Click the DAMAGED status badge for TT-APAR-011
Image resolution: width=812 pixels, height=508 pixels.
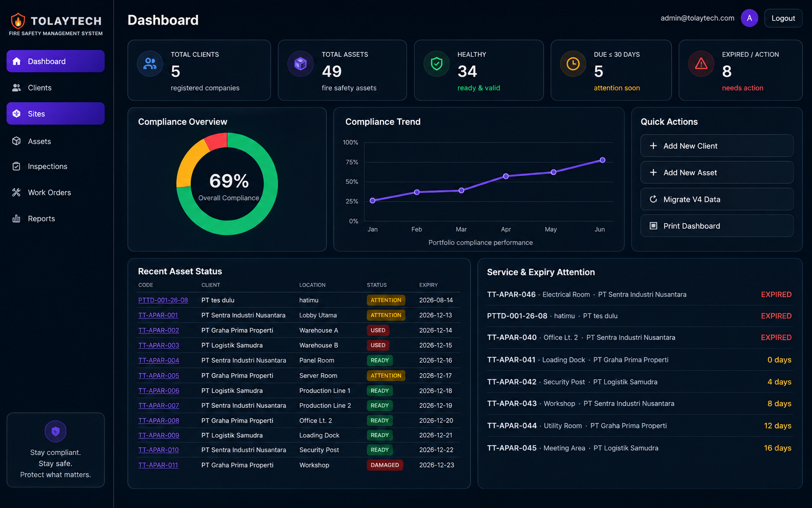tap(385, 465)
